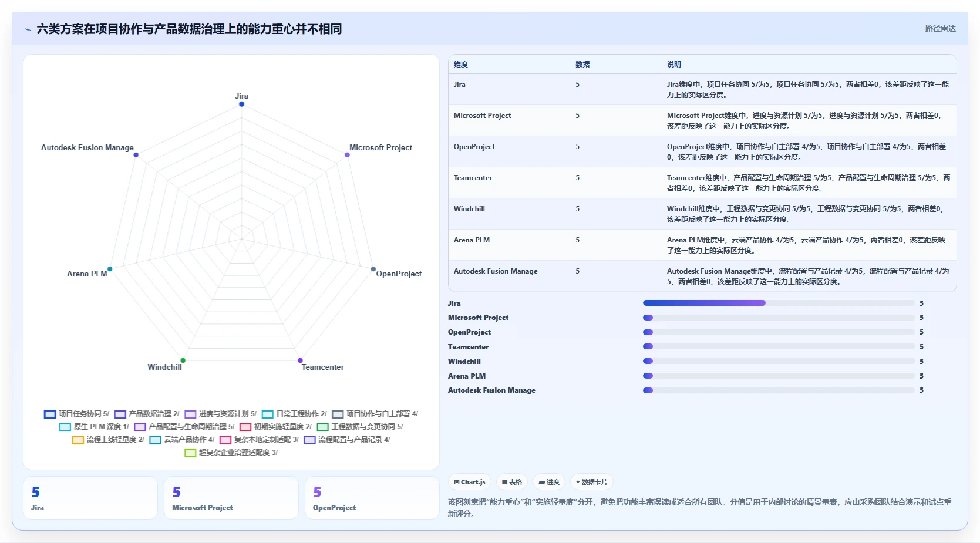Screen dimensions: 980x543
Task: Click the OpenProject progress bar
Action: [x=778, y=332]
